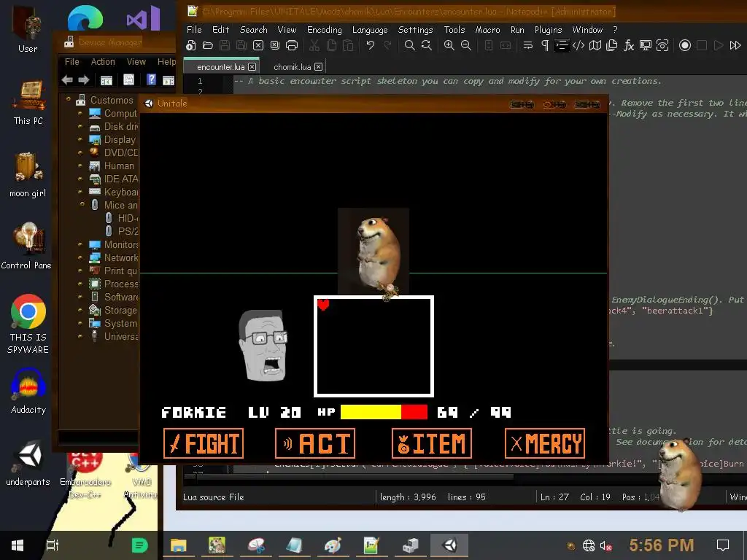Screen dimensions: 747x560
Task: Click the Monitoring screen icon in Notepad++
Action: pos(646,45)
